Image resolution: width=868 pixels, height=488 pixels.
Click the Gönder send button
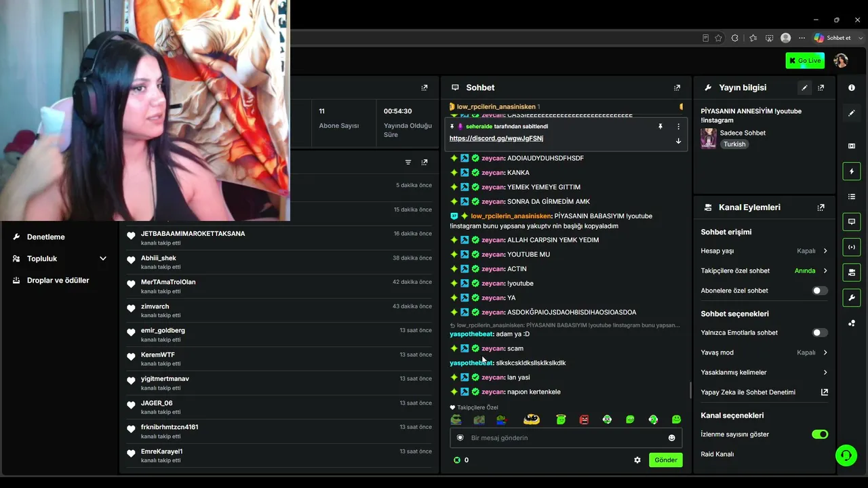pyautogui.click(x=665, y=460)
